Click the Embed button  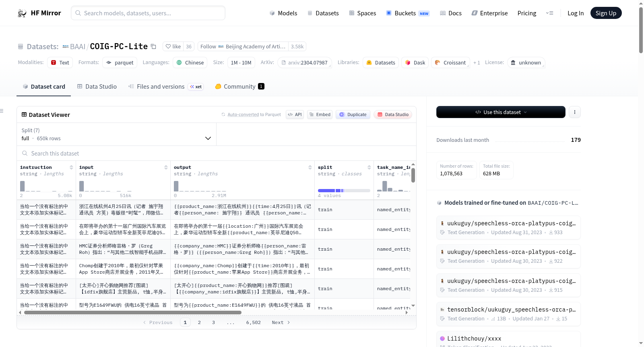(320, 114)
